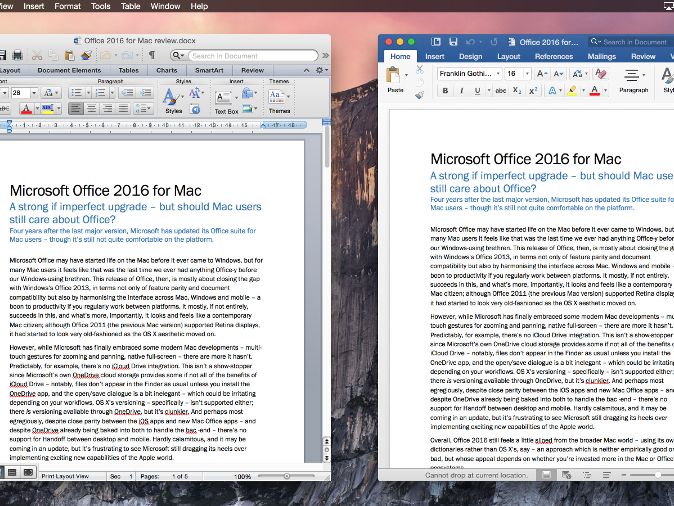
Task: Open the Format menu in the macOS menu bar
Action: (67, 6)
